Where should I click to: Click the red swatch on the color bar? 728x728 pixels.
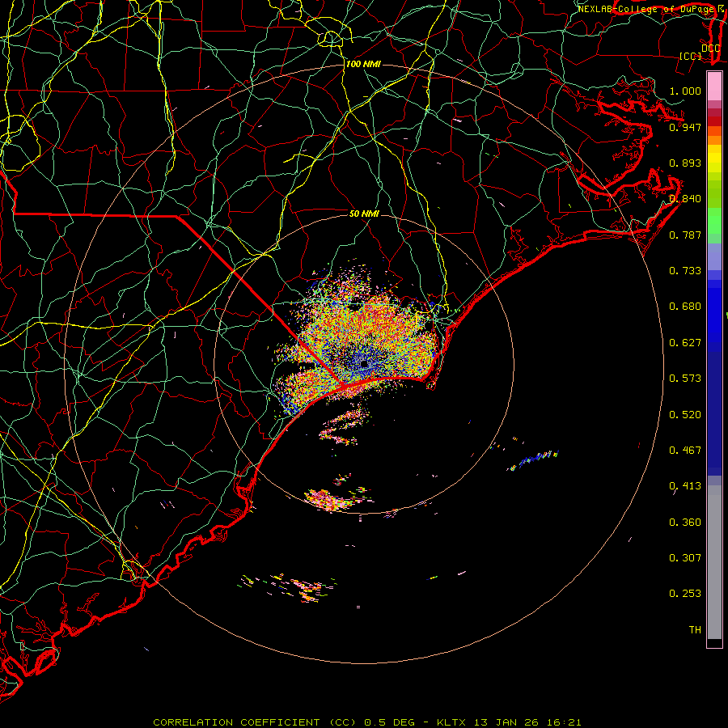(714, 121)
